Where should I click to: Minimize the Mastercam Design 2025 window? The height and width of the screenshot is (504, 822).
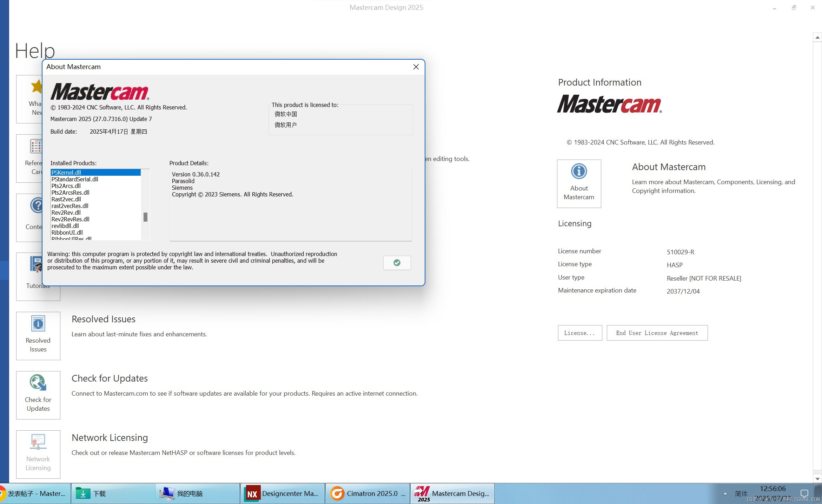[774, 8]
